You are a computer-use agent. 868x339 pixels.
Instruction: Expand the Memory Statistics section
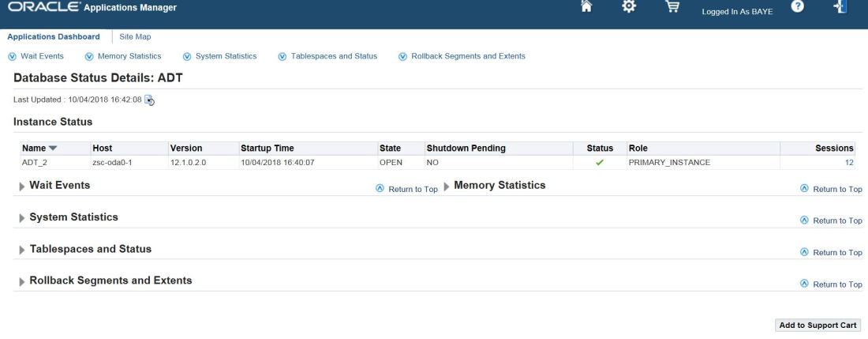click(447, 186)
